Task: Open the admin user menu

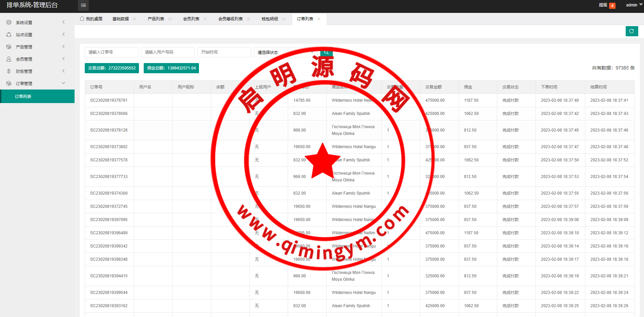Action: (x=633, y=5)
